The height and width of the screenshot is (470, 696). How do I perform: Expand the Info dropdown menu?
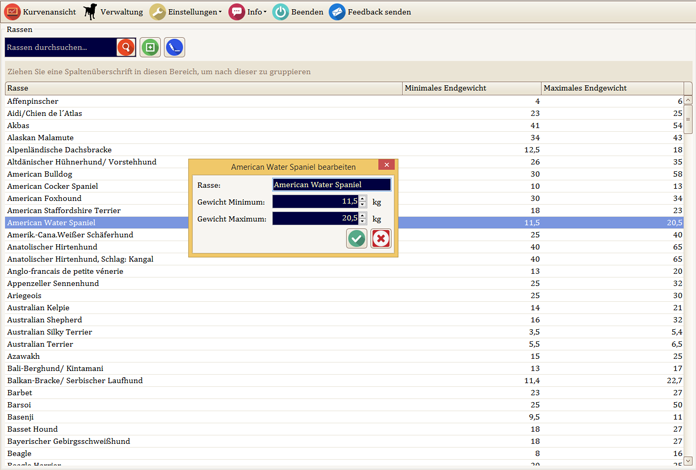[x=248, y=12]
